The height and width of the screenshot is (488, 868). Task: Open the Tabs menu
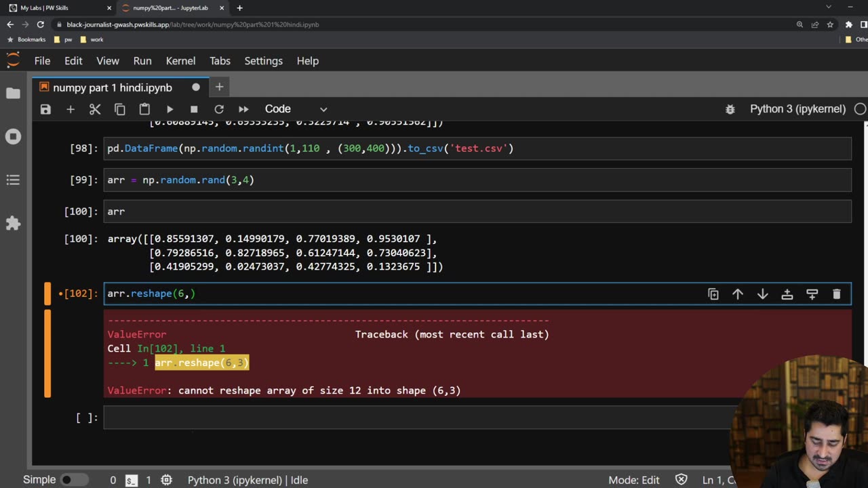click(x=220, y=61)
